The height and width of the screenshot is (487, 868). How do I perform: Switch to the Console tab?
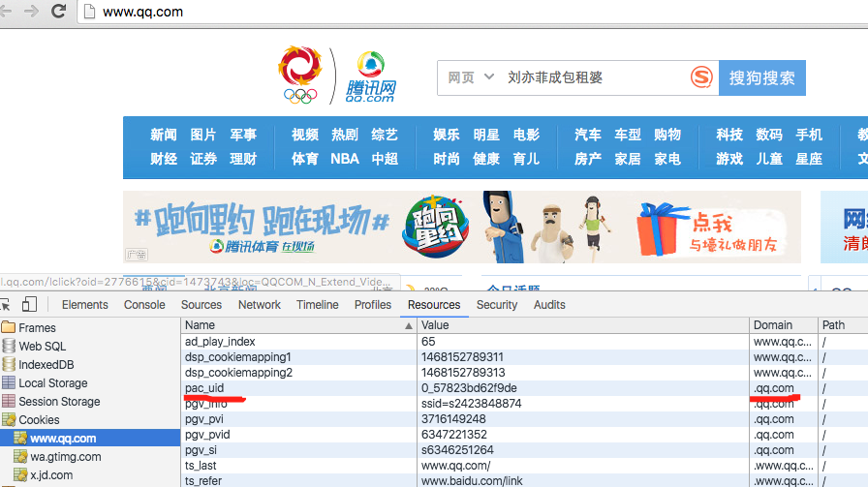(x=144, y=305)
